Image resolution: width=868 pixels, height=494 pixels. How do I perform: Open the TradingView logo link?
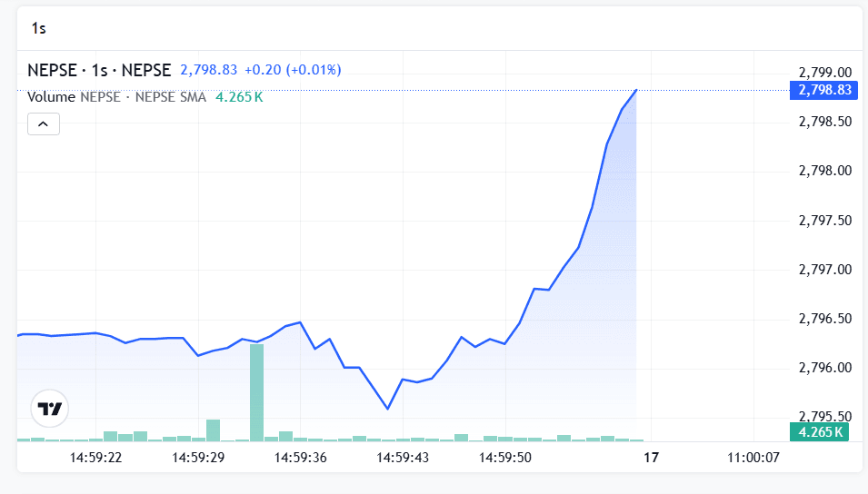pyautogui.click(x=50, y=409)
